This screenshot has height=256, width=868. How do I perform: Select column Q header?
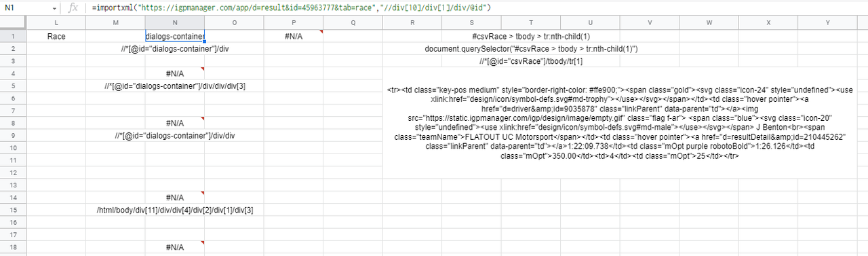(353, 24)
